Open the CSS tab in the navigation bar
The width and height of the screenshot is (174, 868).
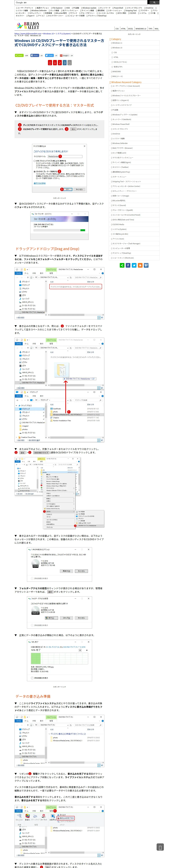[117, 29]
